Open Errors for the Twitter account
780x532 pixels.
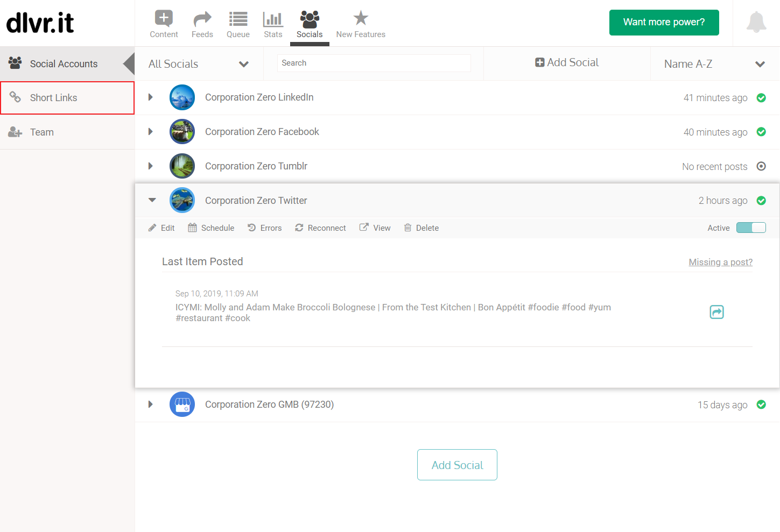tap(265, 228)
